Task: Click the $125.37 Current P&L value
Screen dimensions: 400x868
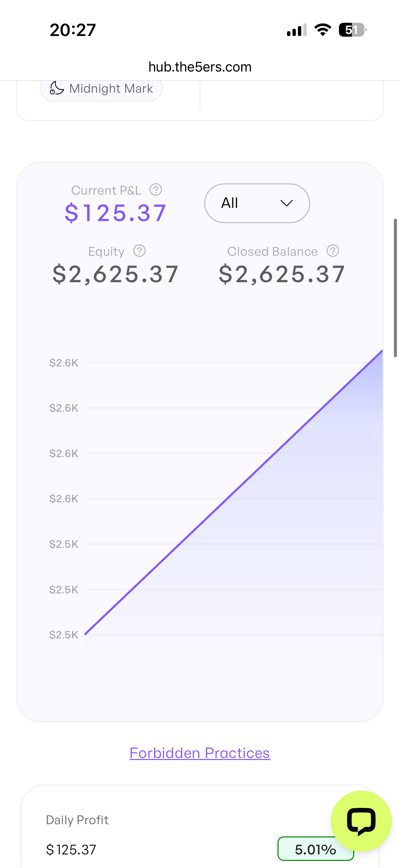Action: click(116, 213)
